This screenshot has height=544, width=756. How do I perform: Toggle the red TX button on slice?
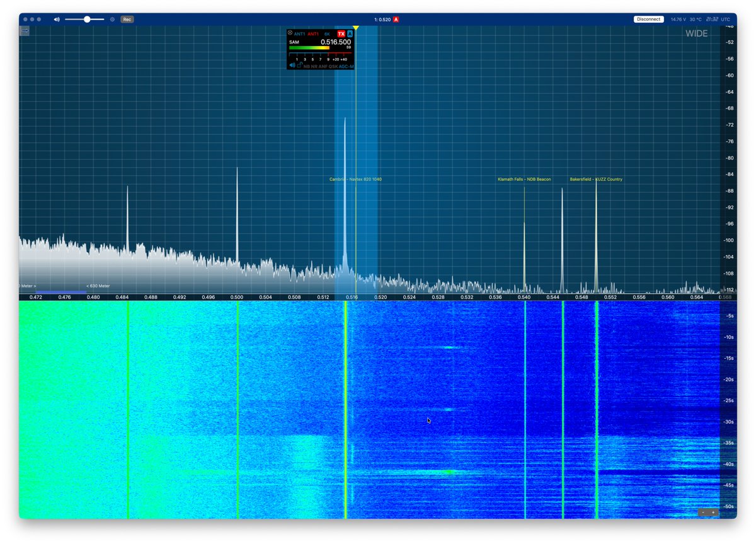click(x=341, y=33)
